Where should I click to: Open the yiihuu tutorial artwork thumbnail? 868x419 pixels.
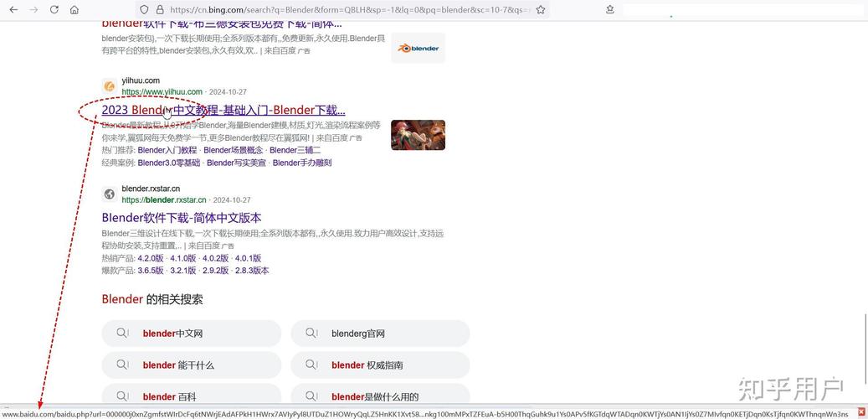coord(418,135)
